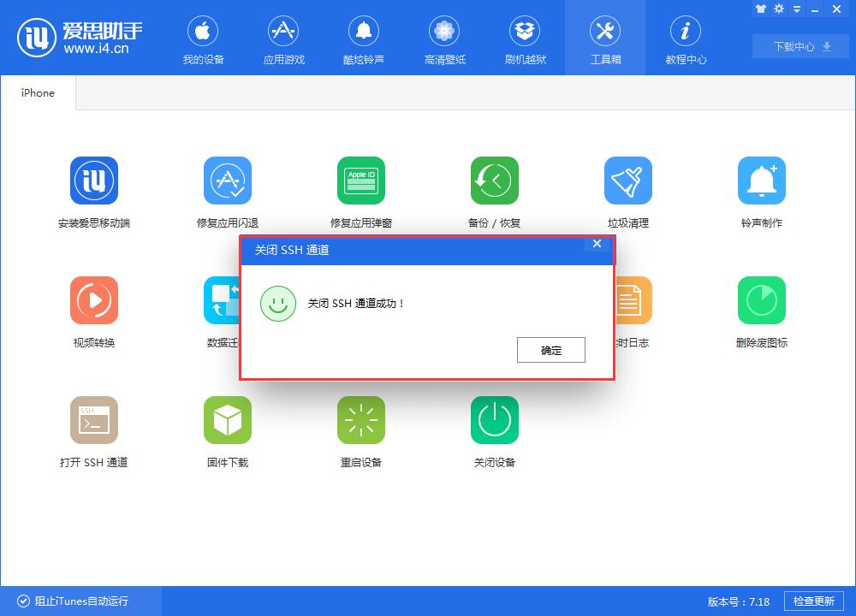This screenshot has height=616, width=856.
Task: Click the 爱思助手 i4 logo
Action: click(x=80, y=38)
